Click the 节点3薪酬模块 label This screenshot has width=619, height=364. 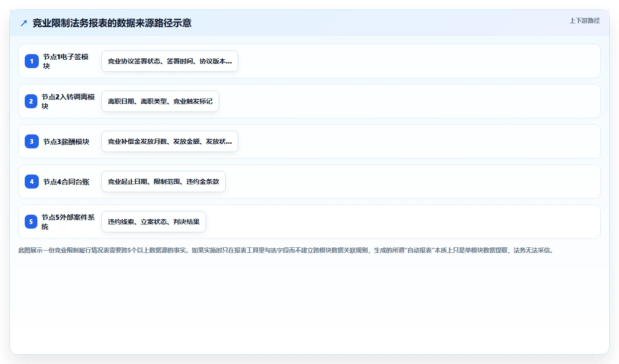[x=66, y=141]
